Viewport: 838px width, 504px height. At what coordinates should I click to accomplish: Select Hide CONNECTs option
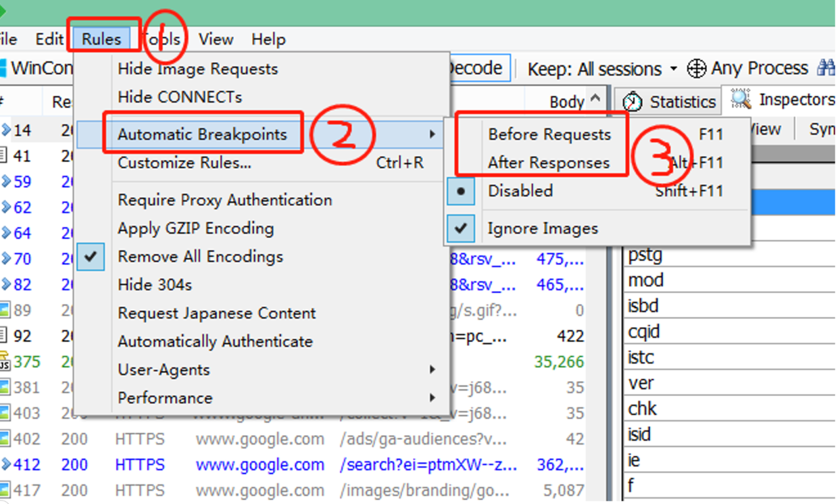pos(262,97)
